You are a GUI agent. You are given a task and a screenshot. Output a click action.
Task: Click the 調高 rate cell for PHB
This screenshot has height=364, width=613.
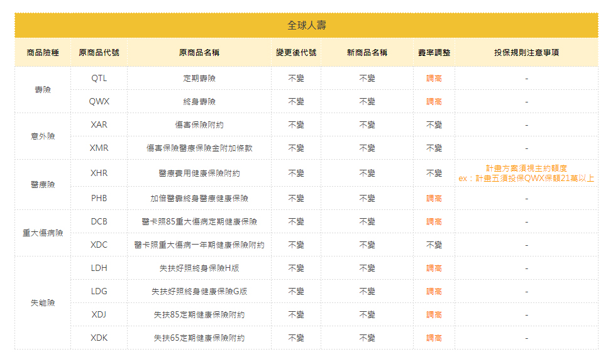click(x=434, y=198)
